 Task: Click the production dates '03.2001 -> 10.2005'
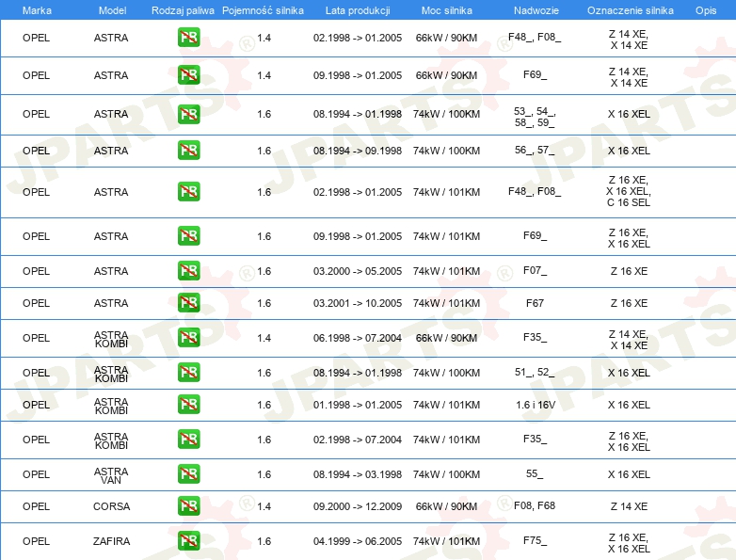[358, 303]
